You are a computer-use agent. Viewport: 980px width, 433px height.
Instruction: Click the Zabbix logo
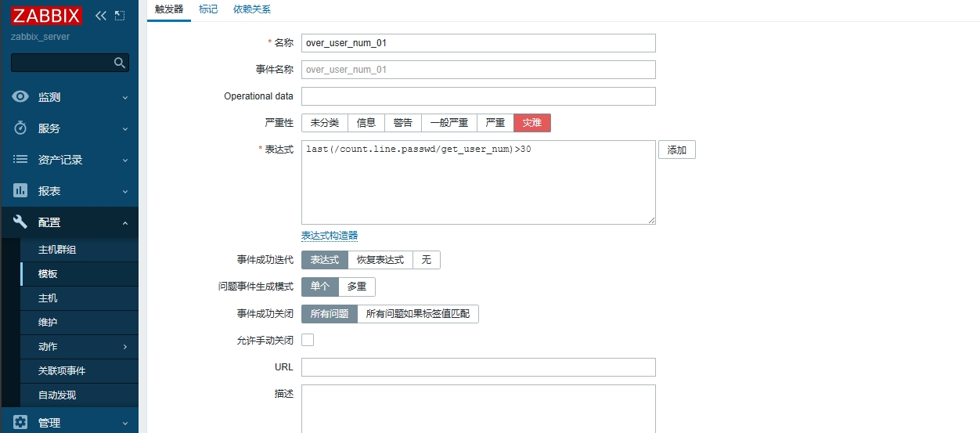(46, 16)
